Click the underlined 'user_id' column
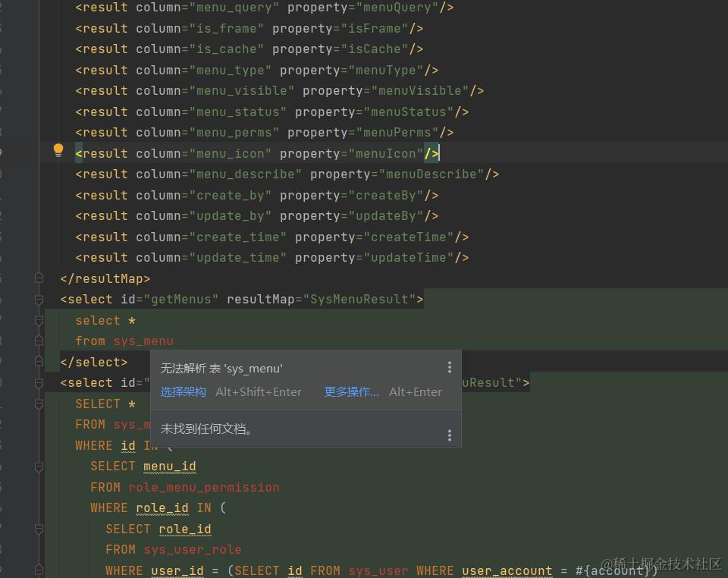 [177, 570]
